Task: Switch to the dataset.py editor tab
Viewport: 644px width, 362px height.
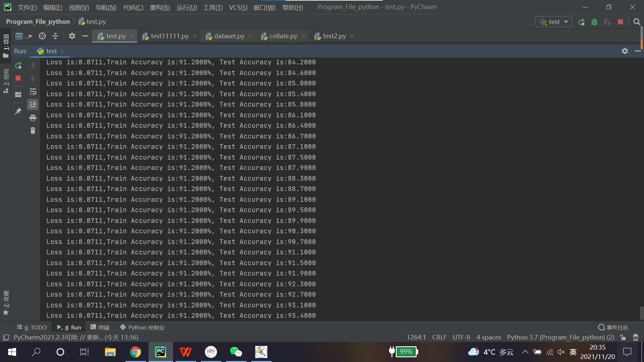Action: [229, 36]
